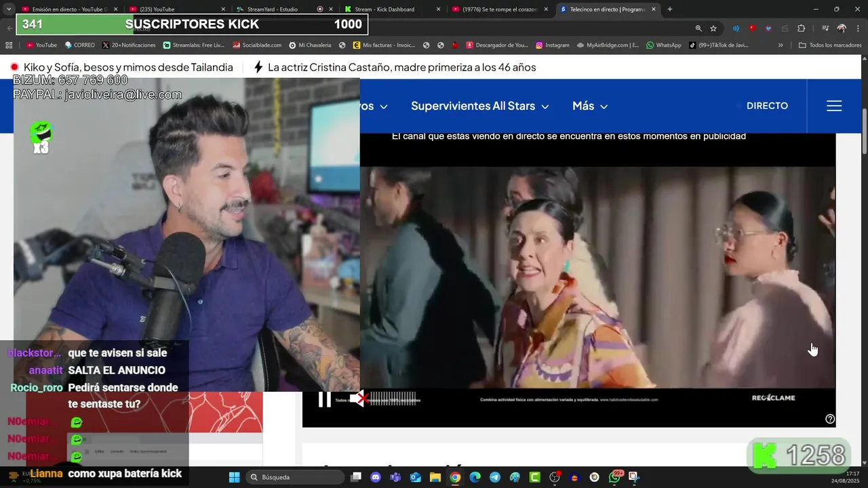Show more bookmarks with the double chevron
Viewport: 868px width, 488px height.
click(x=781, y=45)
